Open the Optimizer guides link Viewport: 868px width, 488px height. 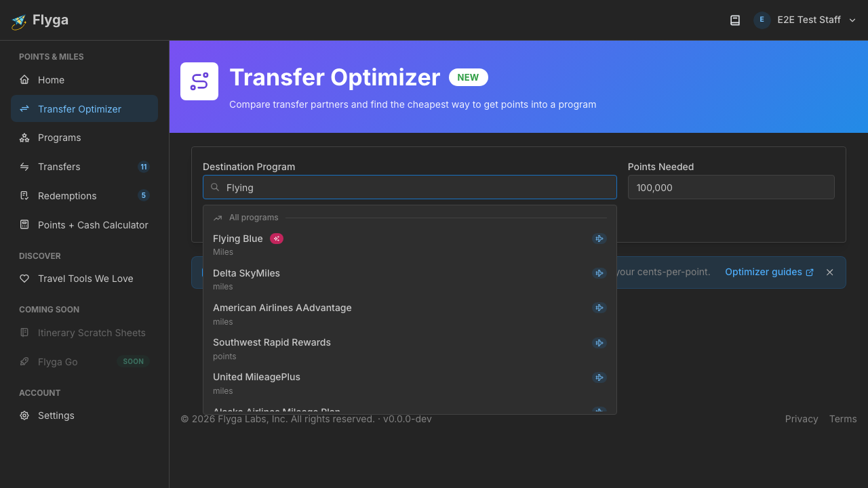769,272
